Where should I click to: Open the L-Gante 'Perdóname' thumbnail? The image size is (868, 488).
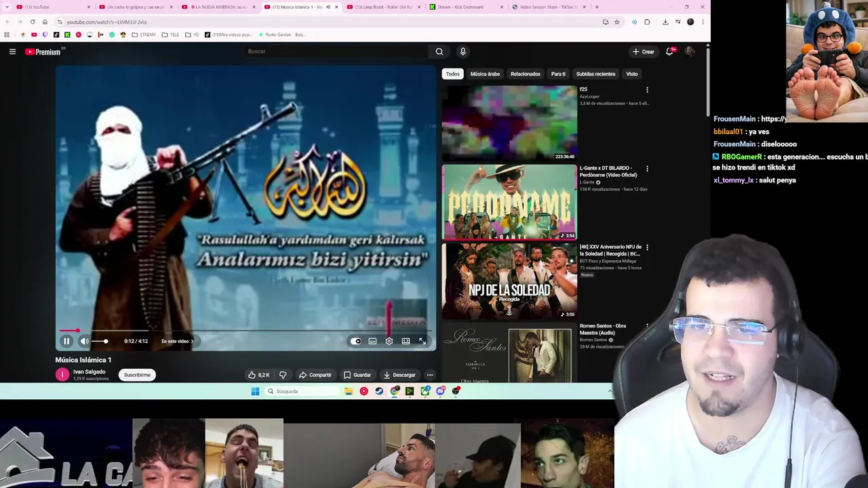(x=509, y=202)
